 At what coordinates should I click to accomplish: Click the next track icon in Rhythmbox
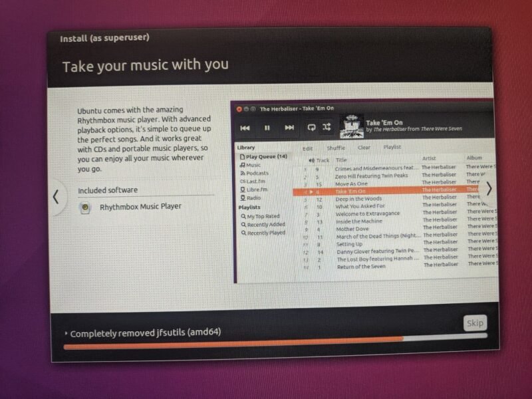pos(289,128)
